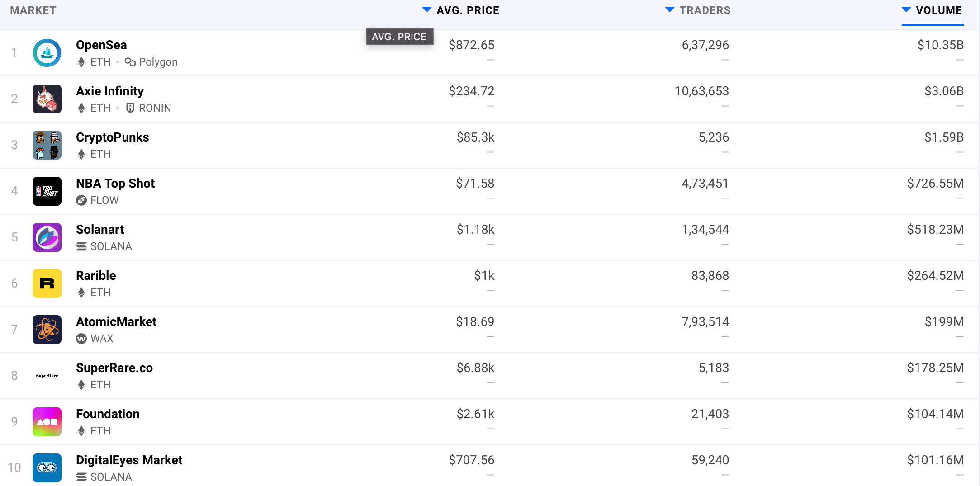Click the Solanart logo icon
The width and height of the screenshot is (980, 486).
pos(47,237)
